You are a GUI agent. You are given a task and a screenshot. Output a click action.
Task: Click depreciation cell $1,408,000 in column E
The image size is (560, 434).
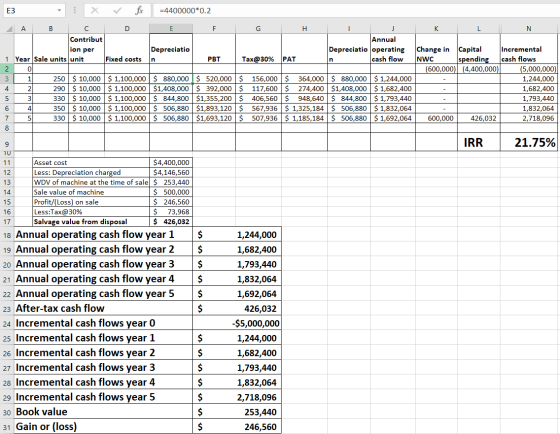(x=171, y=89)
